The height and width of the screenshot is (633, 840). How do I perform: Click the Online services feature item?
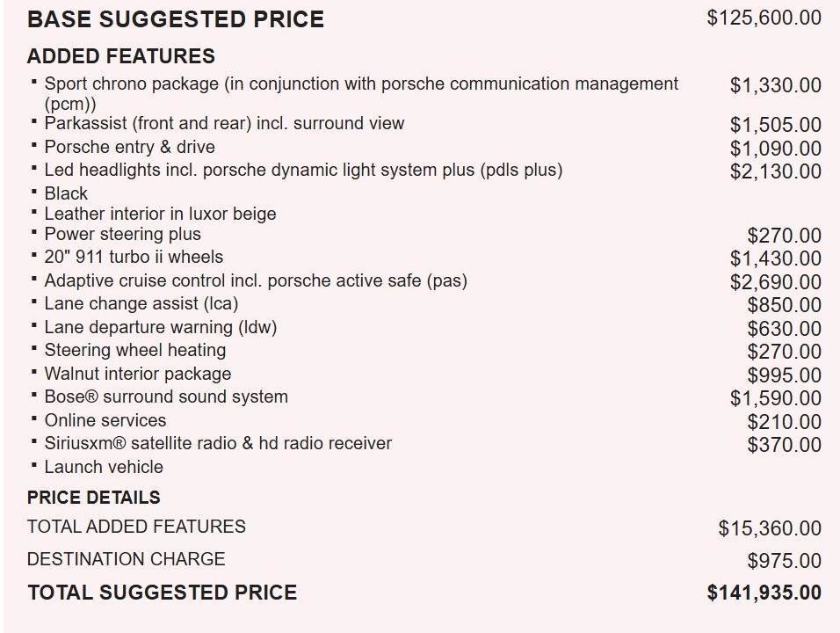105,420
